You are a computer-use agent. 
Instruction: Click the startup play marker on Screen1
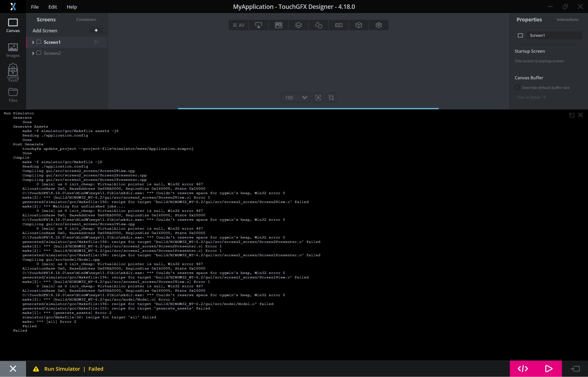[96, 42]
